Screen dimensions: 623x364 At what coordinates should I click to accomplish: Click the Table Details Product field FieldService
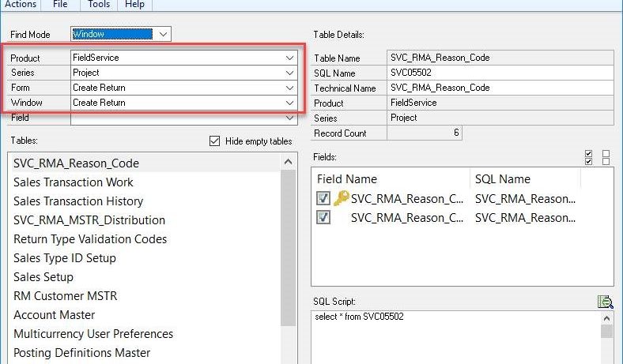(x=500, y=103)
